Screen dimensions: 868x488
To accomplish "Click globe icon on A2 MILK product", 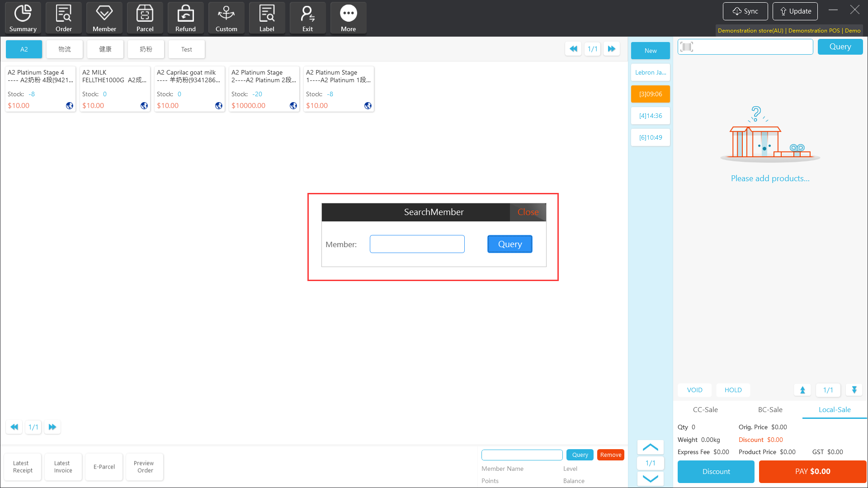I will coord(144,106).
